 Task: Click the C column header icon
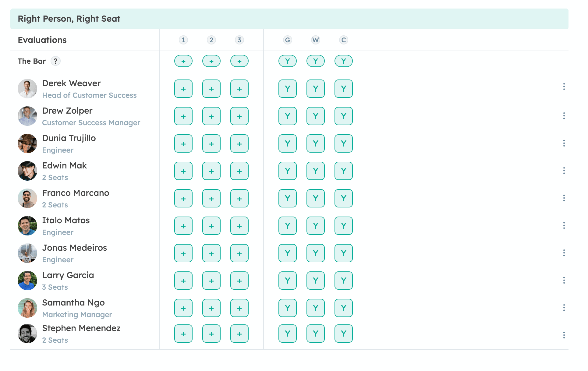pos(343,40)
